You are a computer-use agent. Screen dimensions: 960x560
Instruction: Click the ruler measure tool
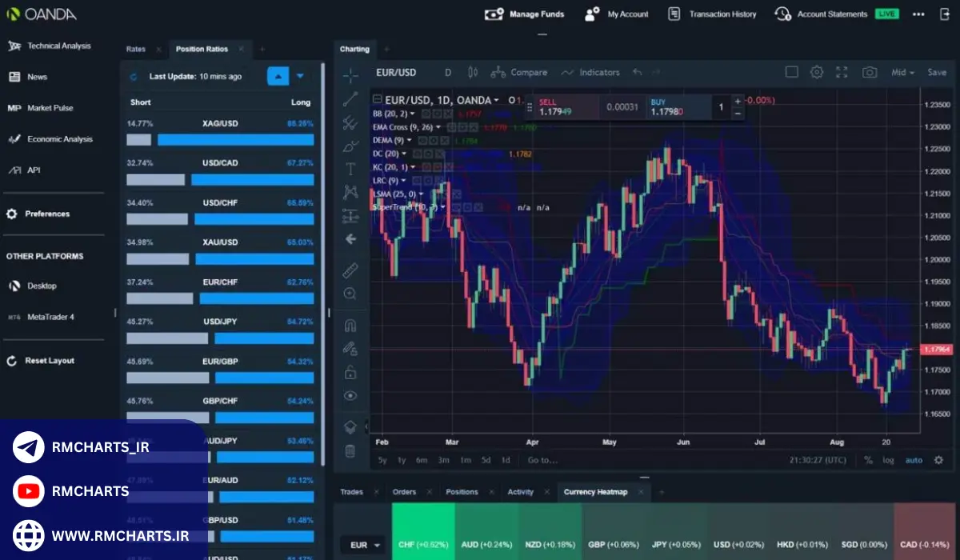tap(350, 270)
